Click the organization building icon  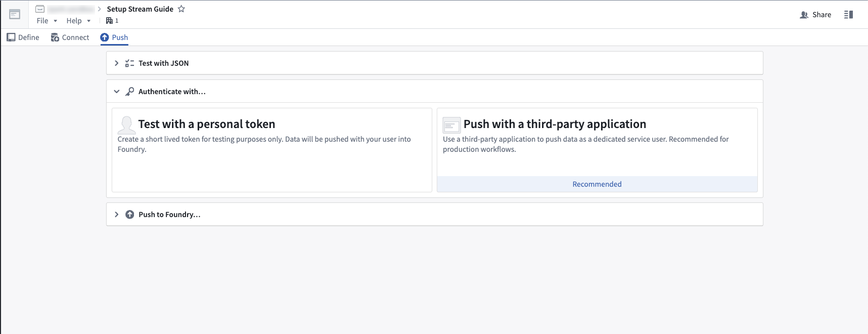click(x=109, y=21)
